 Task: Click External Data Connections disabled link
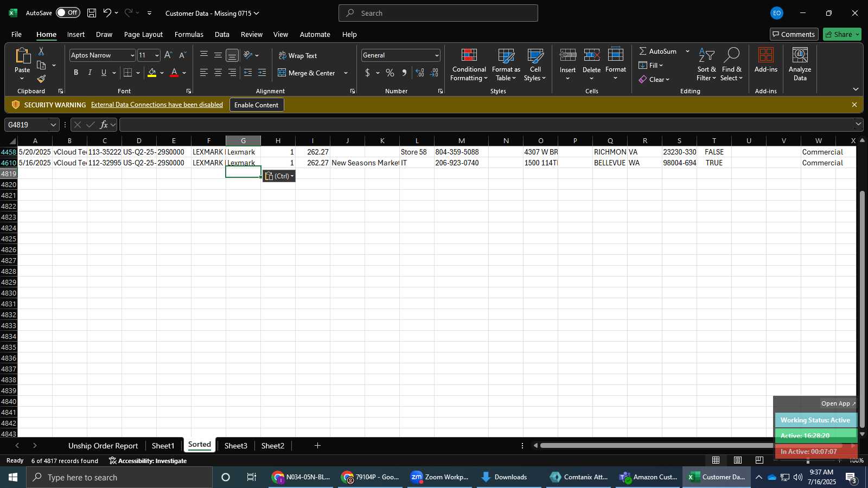click(157, 105)
